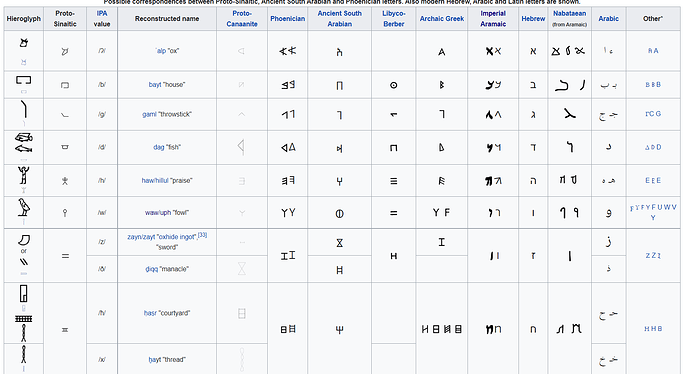The image size is (690, 374).
Task: Open the Libyco-Berber header link
Action: click(x=393, y=18)
